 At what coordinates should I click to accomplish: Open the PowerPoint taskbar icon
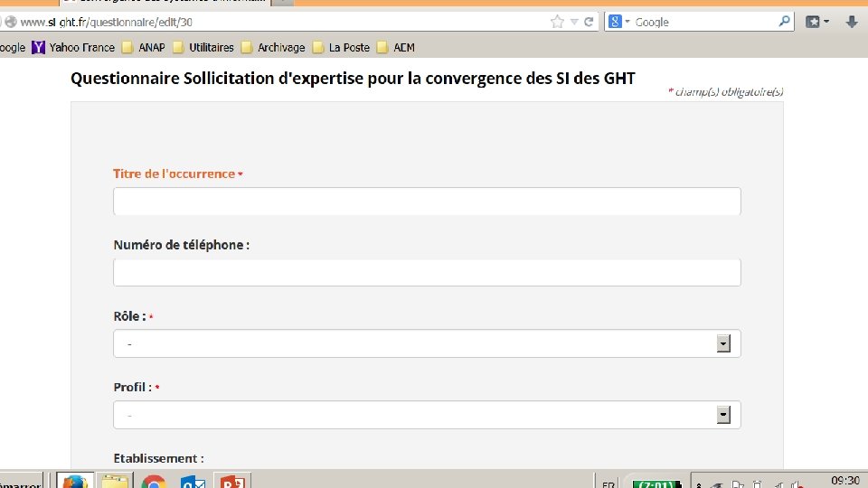click(232, 481)
